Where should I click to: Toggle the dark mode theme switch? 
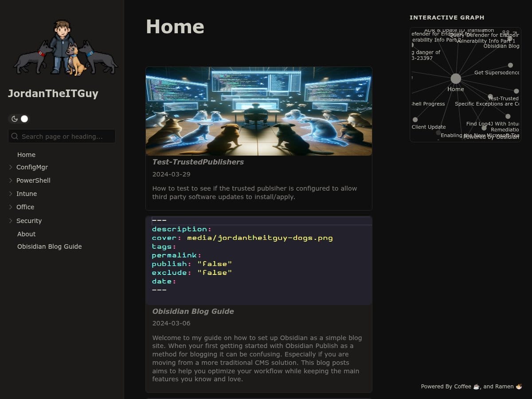[x=19, y=119]
